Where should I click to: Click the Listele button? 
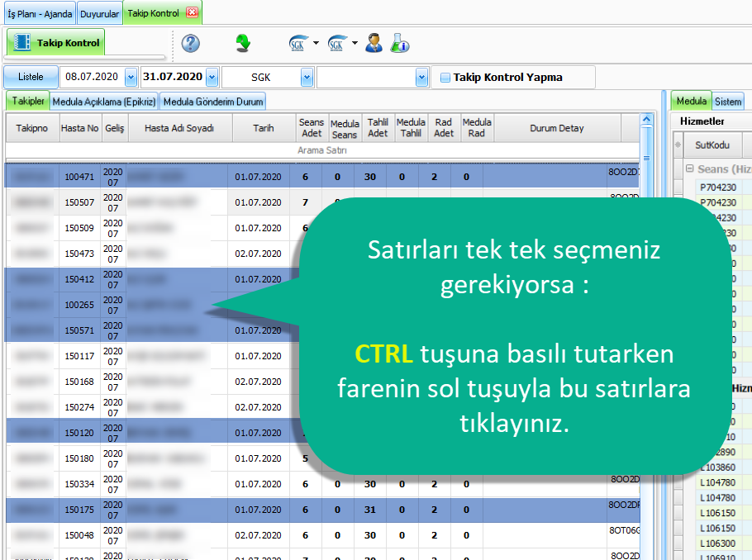(31, 77)
